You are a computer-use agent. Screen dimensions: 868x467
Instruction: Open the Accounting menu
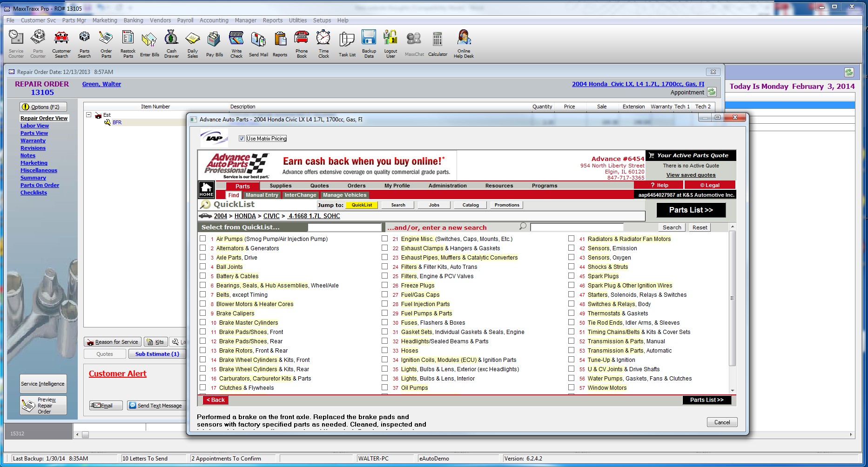click(x=214, y=20)
